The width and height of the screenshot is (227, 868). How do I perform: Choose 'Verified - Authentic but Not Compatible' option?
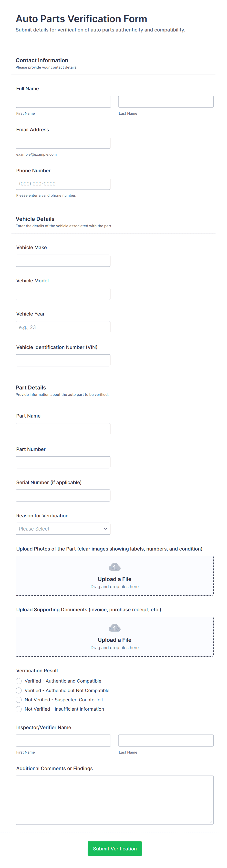click(x=19, y=690)
